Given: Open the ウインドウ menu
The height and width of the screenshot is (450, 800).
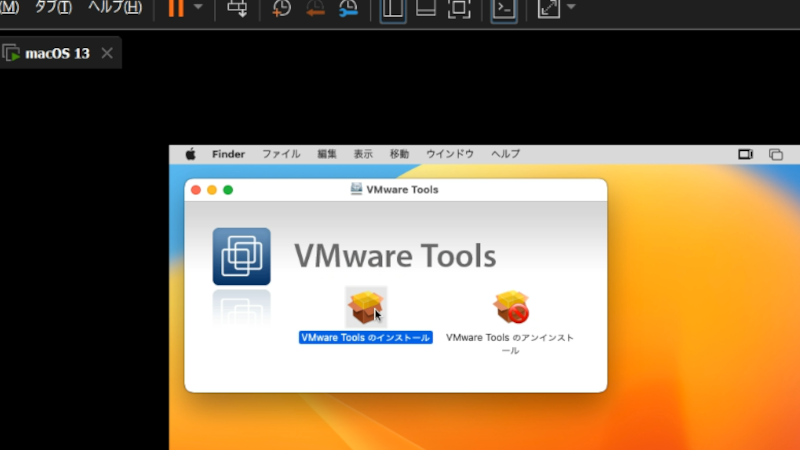Looking at the screenshot, I should tap(450, 154).
